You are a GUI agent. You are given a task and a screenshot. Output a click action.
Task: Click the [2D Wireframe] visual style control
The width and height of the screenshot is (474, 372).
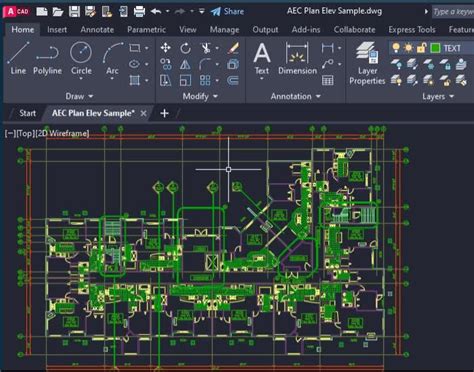[62, 134]
